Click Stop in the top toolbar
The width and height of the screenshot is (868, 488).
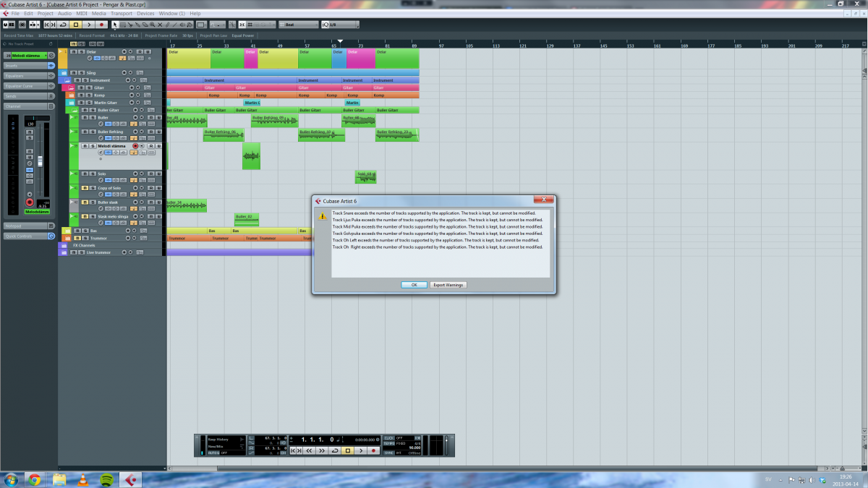pyautogui.click(x=76, y=25)
